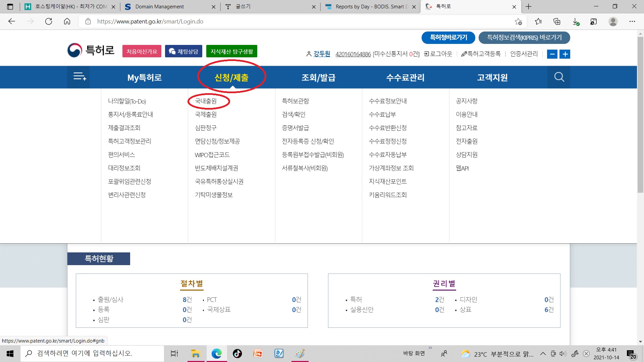The width and height of the screenshot is (644, 362).
Task: Open 채팅상담 chat consultation button
Action: (x=183, y=51)
